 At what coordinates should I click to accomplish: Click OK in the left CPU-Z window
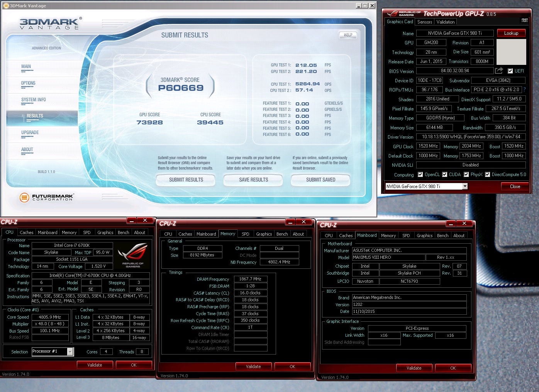click(x=134, y=365)
